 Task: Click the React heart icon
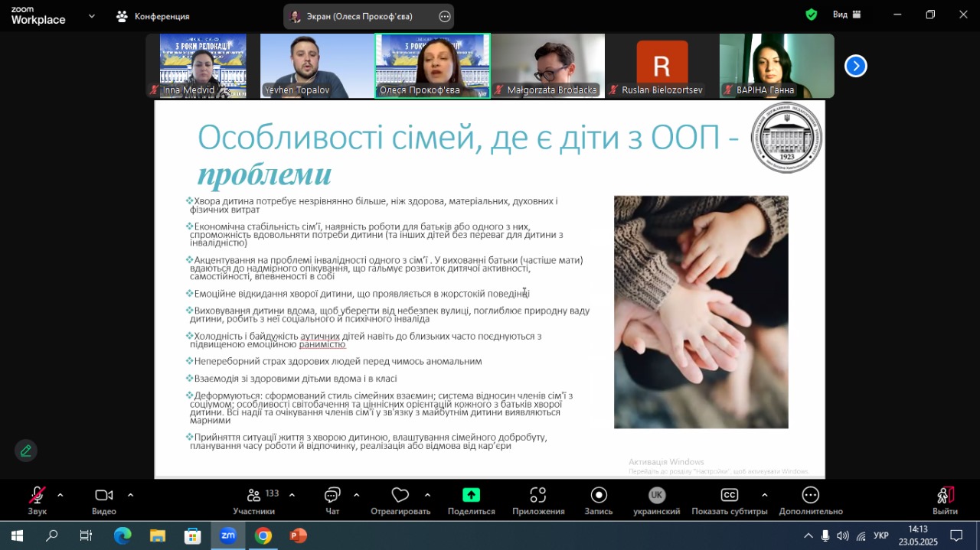tap(400, 496)
